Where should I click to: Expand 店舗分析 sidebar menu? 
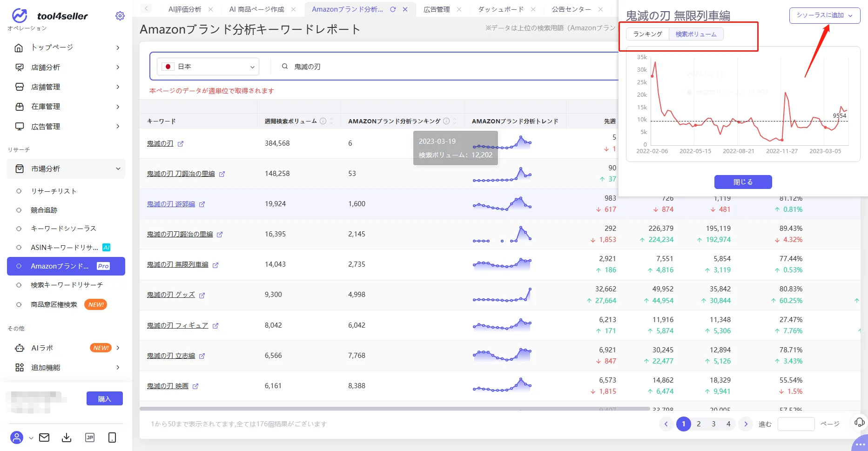point(66,67)
